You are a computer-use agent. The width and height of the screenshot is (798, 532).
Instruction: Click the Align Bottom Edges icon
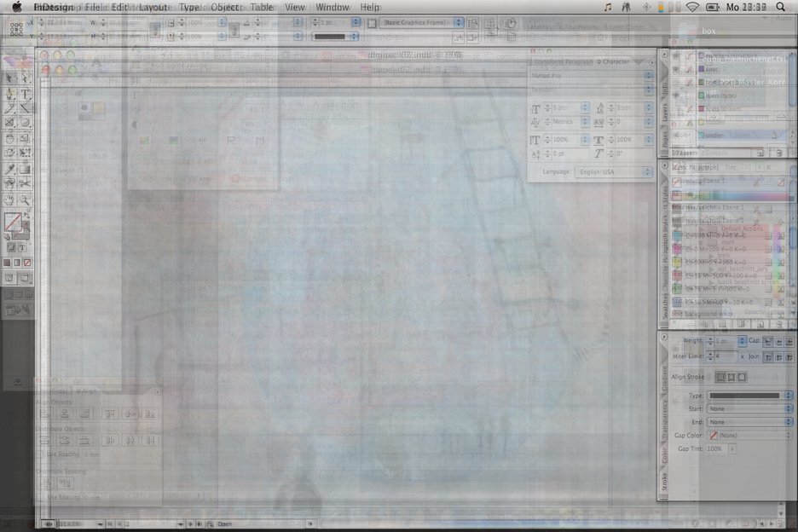point(150,413)
